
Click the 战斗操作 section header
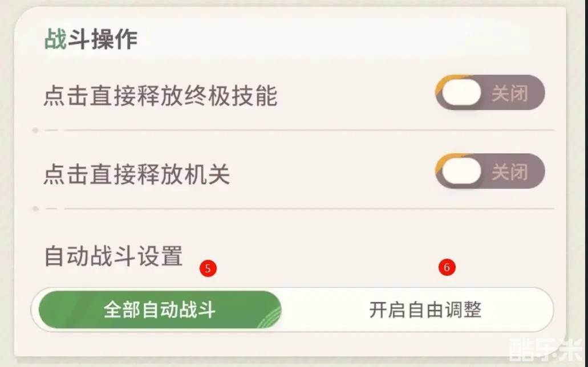pyautogui.click(x=91, y=40)
